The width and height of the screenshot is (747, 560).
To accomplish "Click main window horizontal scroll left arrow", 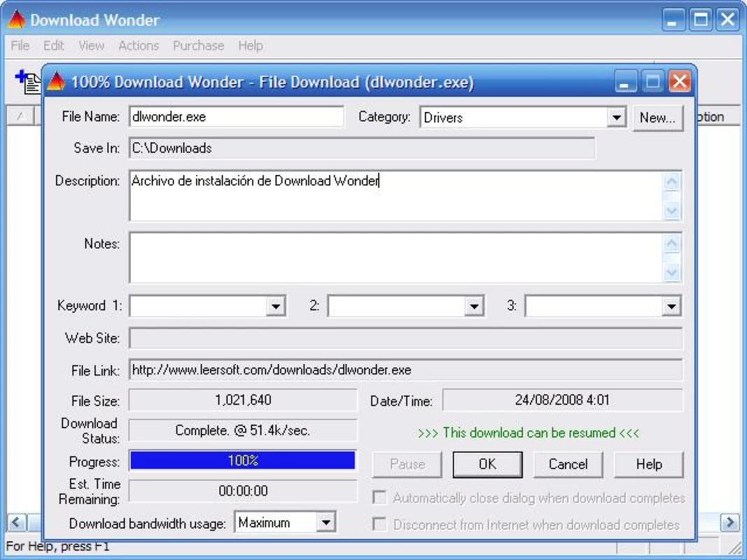I will point(16,522).
